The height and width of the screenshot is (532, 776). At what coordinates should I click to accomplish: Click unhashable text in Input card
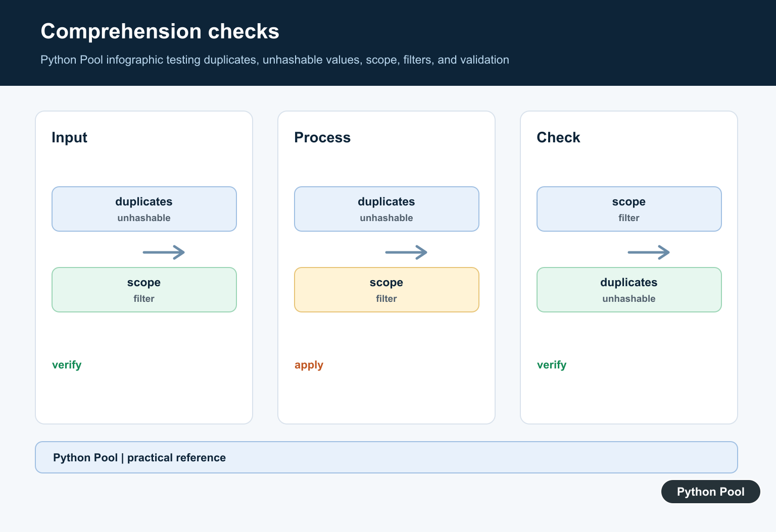pos(144,218)
